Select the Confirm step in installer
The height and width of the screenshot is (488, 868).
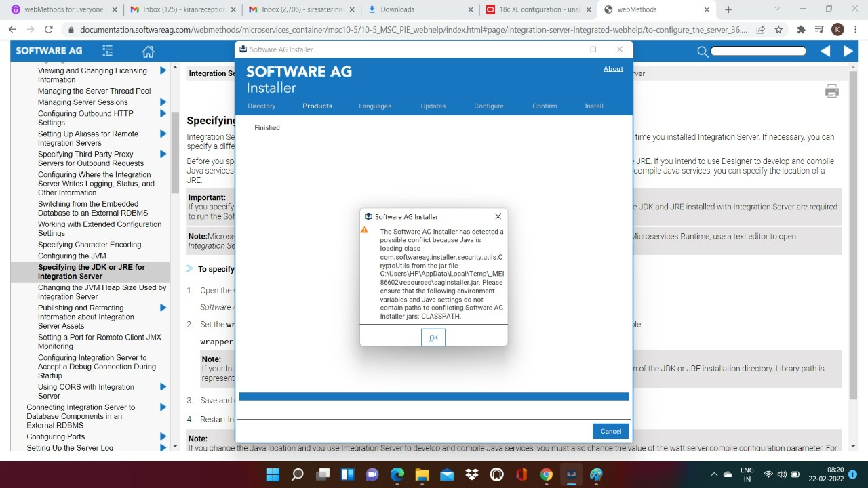tap(545, 106)
